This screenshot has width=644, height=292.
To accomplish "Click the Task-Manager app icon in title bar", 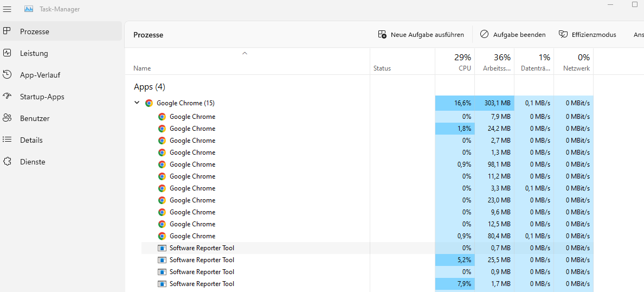I will click(29, 9).
